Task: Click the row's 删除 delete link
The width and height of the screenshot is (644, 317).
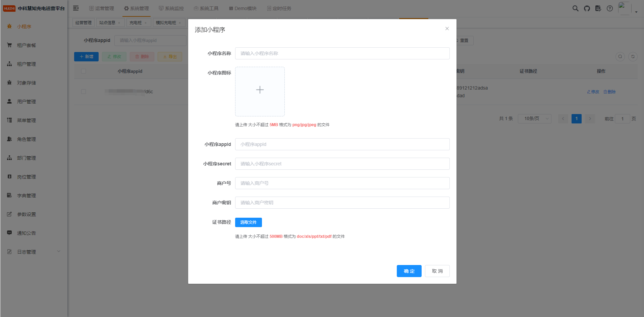Action: click(609, 92)
